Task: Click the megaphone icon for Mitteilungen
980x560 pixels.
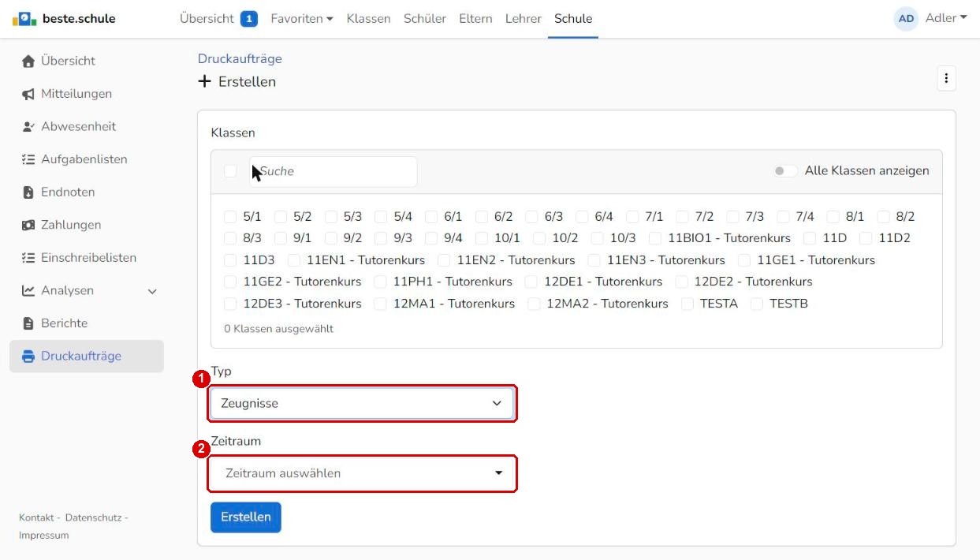Action: 28,94
